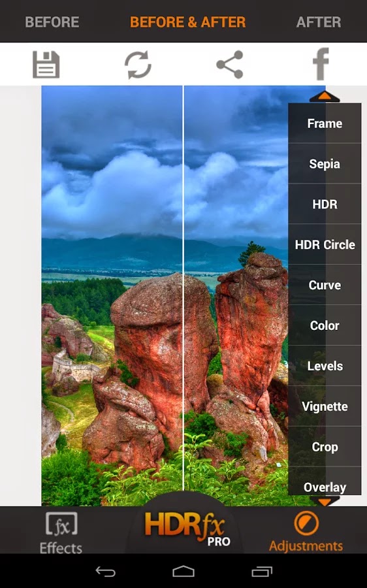Choose the Sepia adjustment
This screenshot has width=367, height=588.
325,163
